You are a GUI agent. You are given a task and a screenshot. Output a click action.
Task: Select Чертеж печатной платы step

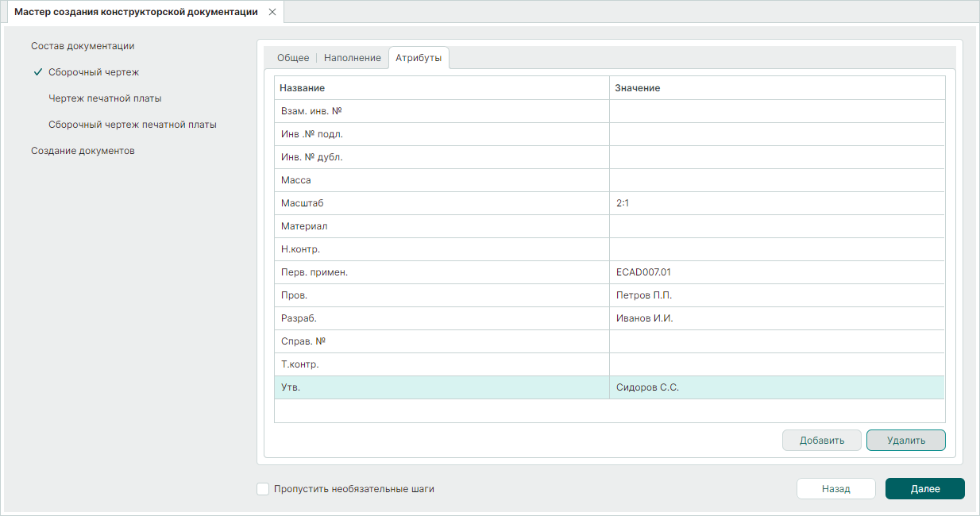[x=105, y=98]
